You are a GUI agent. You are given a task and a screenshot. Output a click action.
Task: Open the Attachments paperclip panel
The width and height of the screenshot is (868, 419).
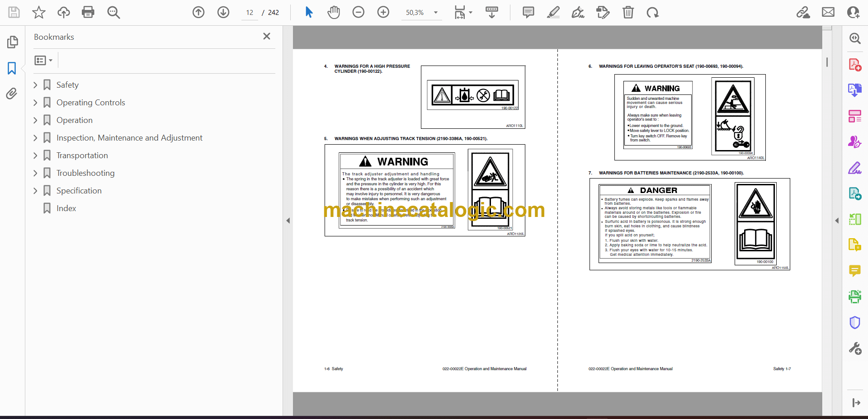[x=12, y=94]
